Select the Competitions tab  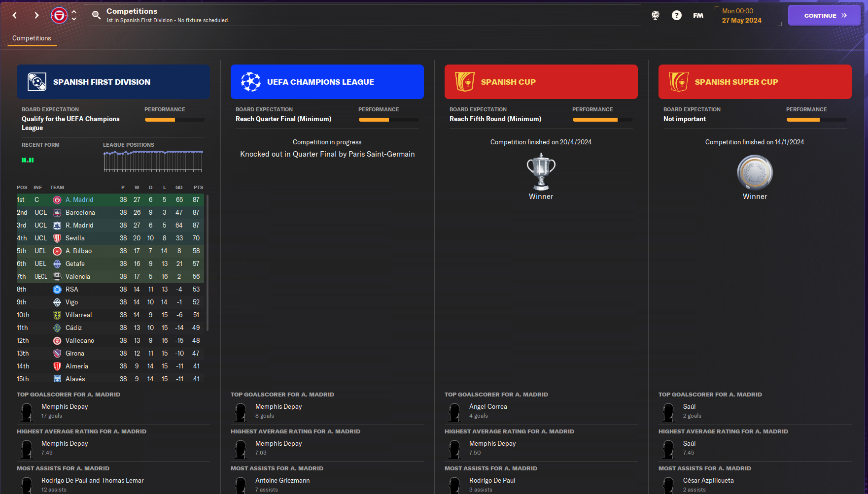[32, 38]
